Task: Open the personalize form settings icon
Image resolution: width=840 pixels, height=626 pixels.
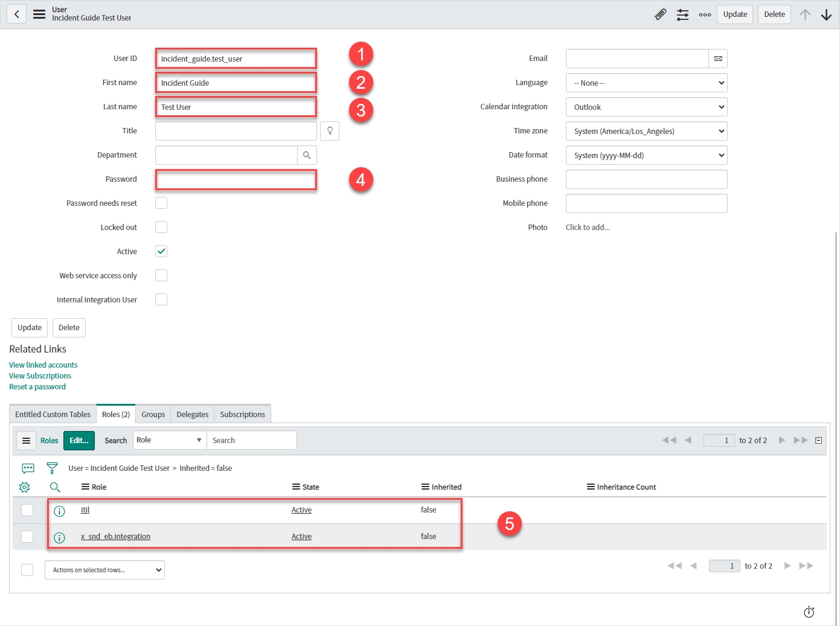Action: [x=682, y=14]
